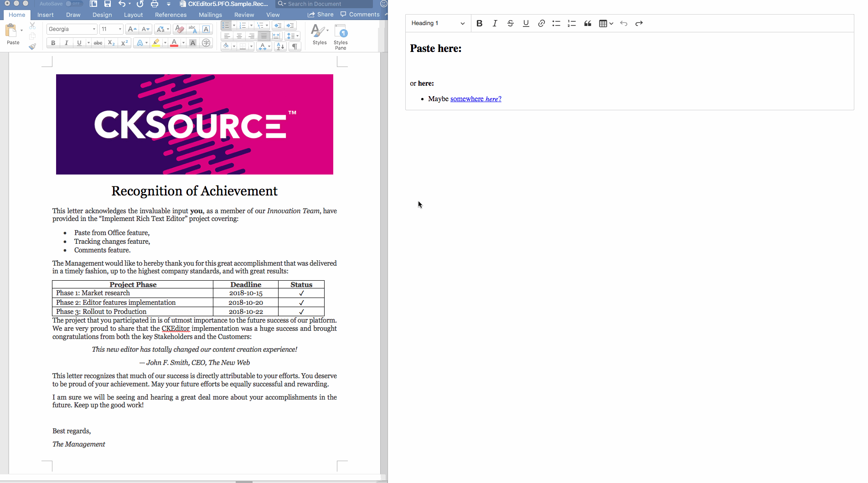Toggle justify alignment in Word
The height and width of the screenshot is (483, 868).
[x=264, y=36]
